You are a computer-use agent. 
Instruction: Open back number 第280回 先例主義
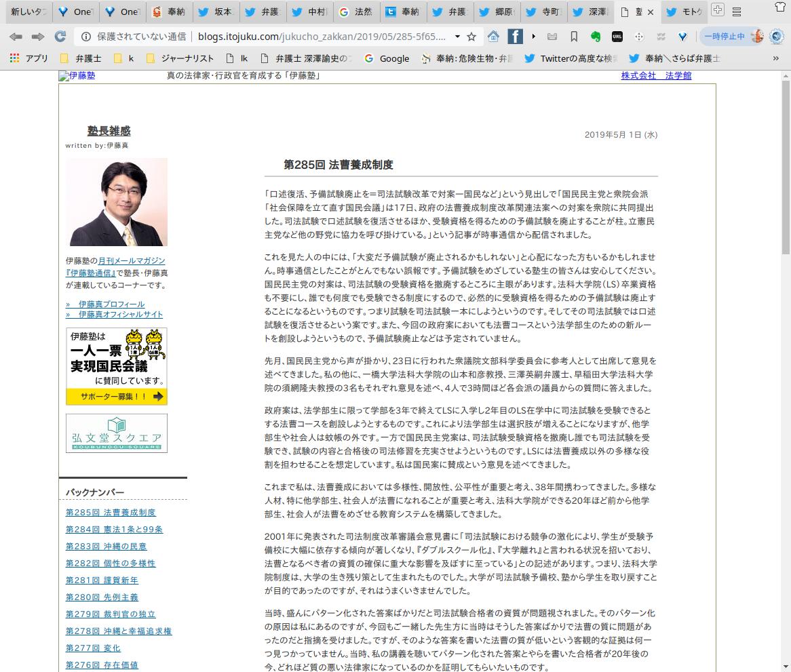point(102,597)
